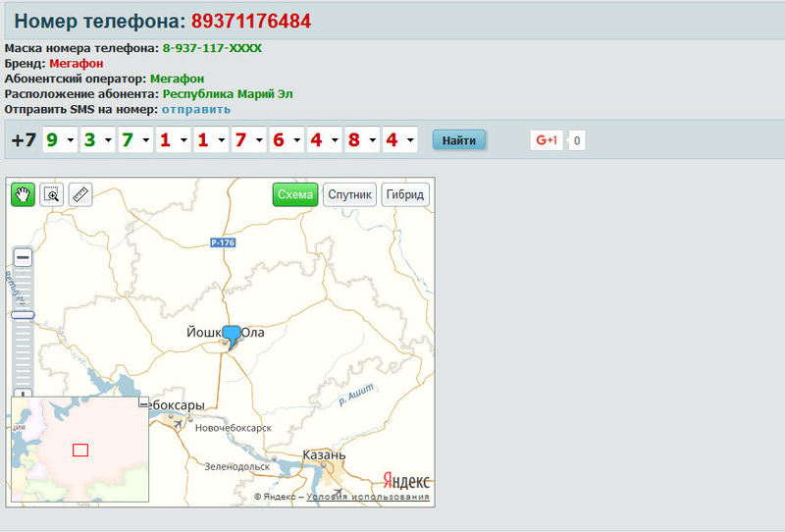Viewport: 785px width, 532px height.
Task: Open the eighth digit dropdown showing 4
Action: (x=325, y=139)
